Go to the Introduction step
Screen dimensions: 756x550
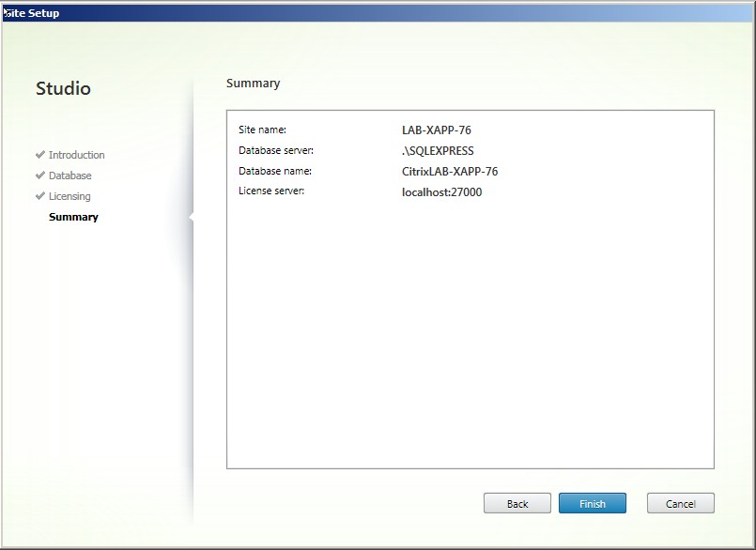click(76, 155)
